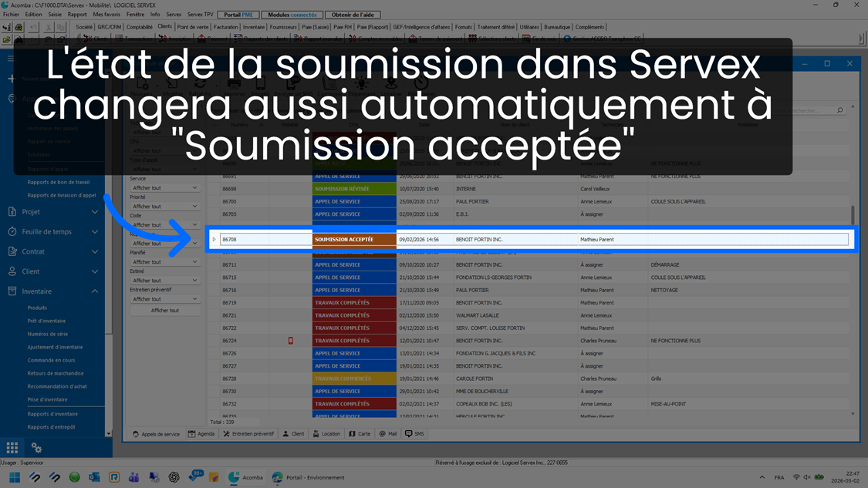This screenshot has width=868, height=488.
Task: Open Numéros de série in Inventaire
Action: point(48,334)
